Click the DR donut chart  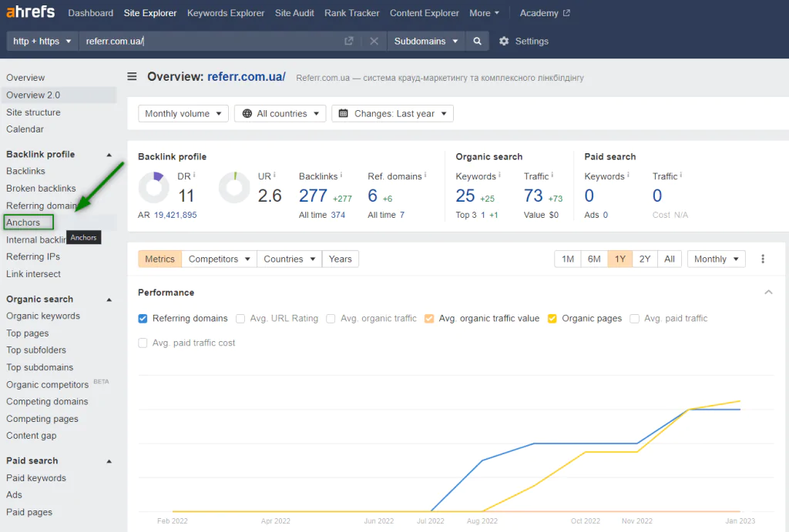click(154, 188)
